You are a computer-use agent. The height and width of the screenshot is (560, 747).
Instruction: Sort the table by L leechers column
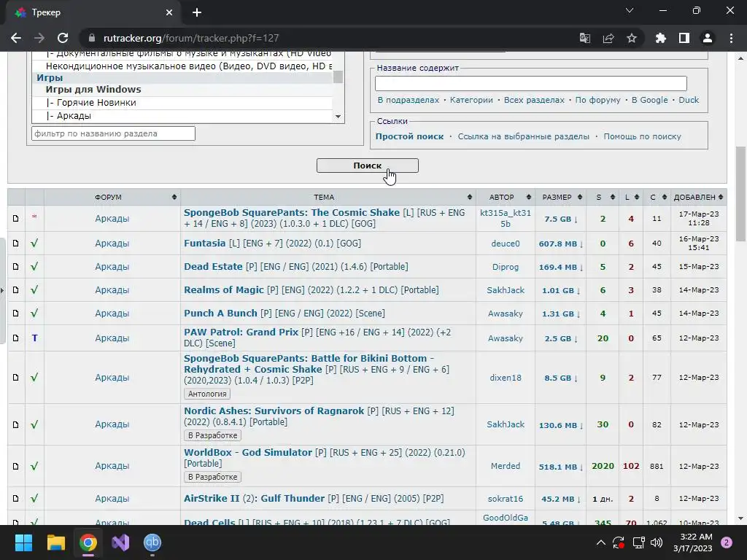coord(631,197)
